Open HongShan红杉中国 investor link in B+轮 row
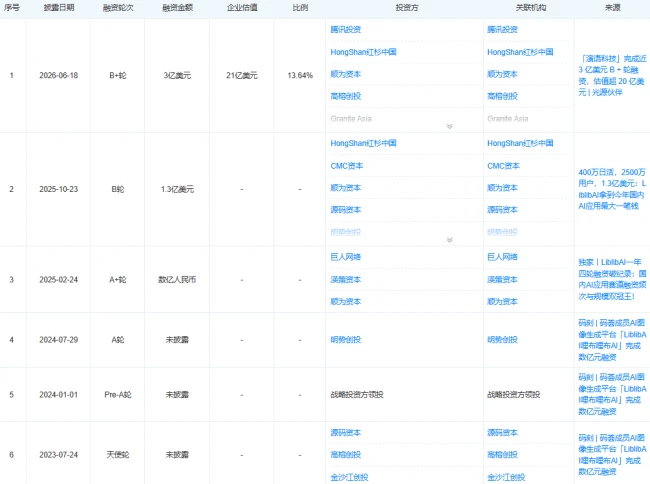 (x=363, y=52)
